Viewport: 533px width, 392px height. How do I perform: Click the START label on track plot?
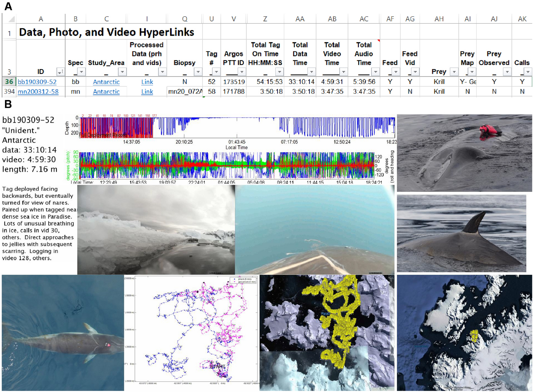click(218, 367)
